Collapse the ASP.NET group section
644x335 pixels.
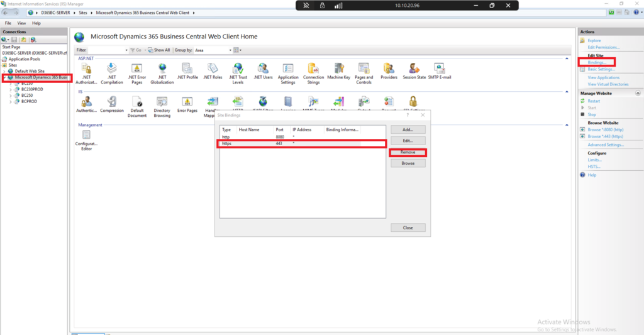coord(567,58)
